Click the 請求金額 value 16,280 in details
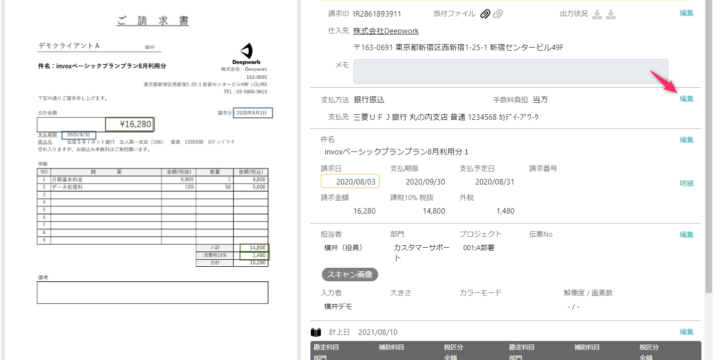Image resolution: width=720 pixels, height=360 pixels. (x=365, y=211)
